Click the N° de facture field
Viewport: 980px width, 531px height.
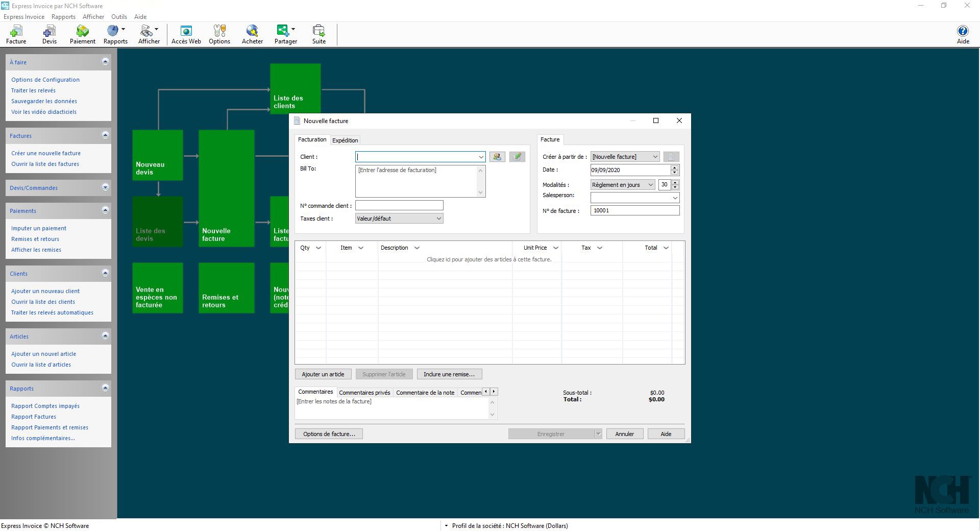[x=635, y=210]
